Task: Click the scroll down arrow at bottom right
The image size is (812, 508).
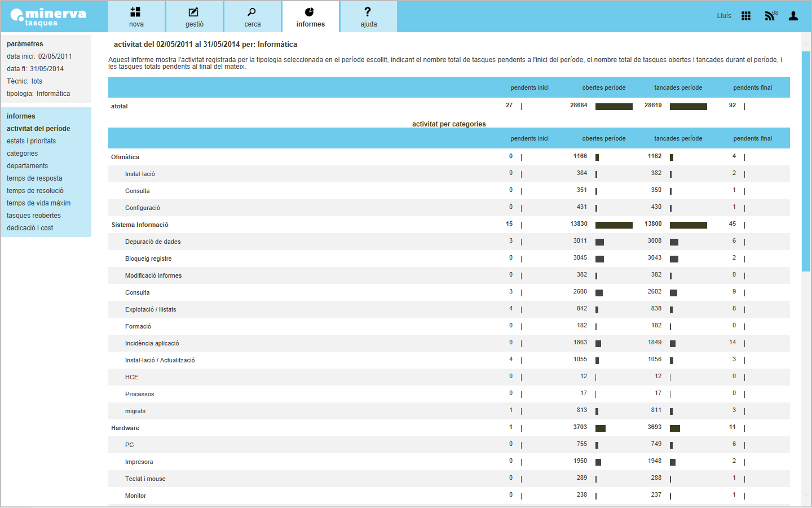Action: (806, 493)
